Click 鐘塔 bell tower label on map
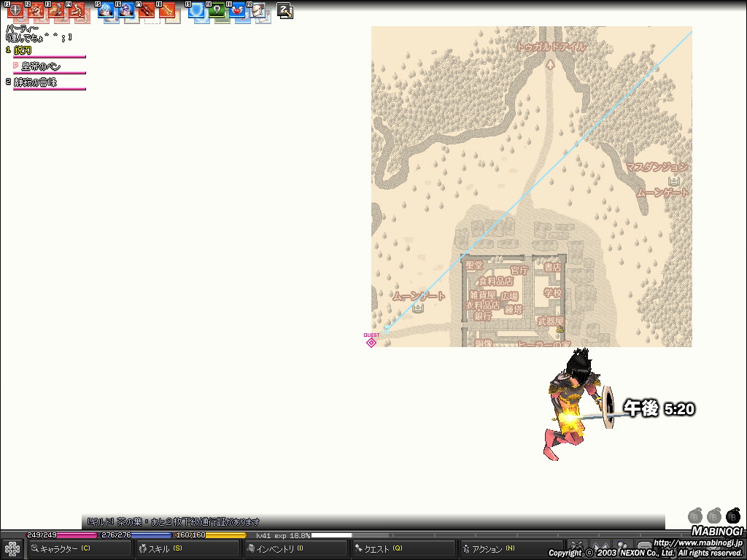Viewport: 747px width, 560px height. tap(514, 309)
